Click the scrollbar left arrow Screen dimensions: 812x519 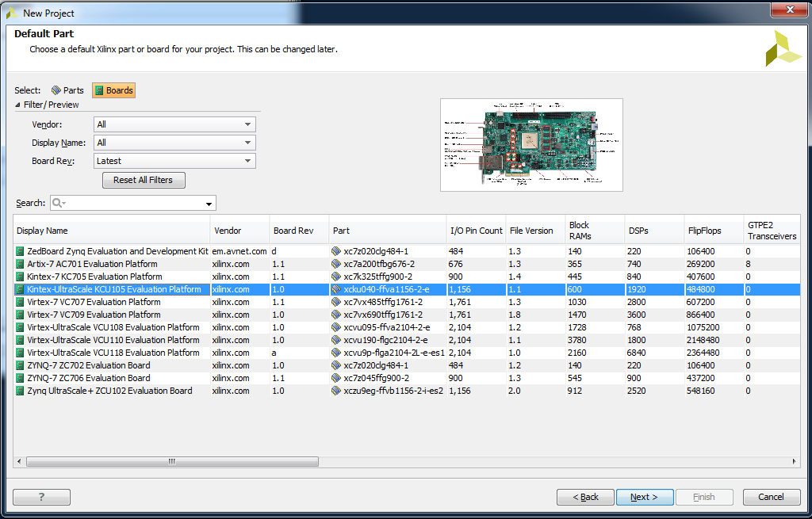[x=19, y=461]
